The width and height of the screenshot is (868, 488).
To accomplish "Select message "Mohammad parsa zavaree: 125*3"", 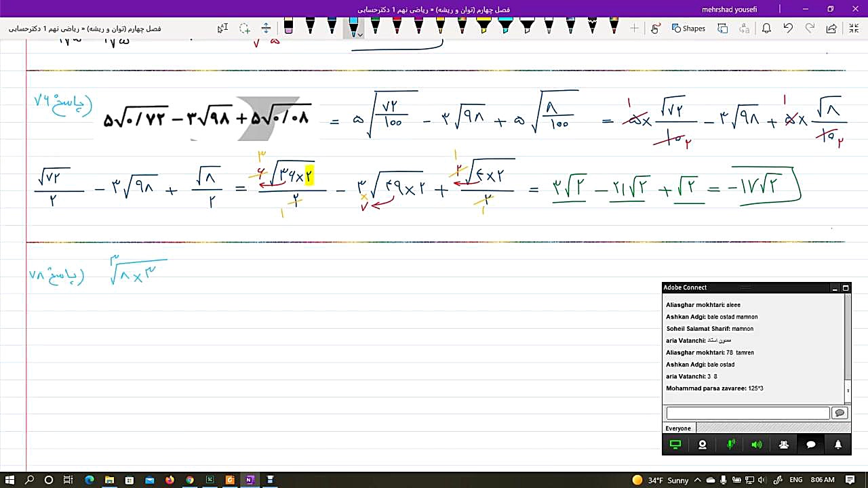I will coord(715,388).
